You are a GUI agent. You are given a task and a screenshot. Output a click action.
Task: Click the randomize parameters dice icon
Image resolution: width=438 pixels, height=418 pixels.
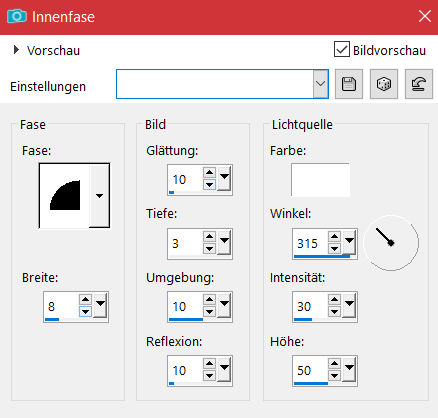384,84
